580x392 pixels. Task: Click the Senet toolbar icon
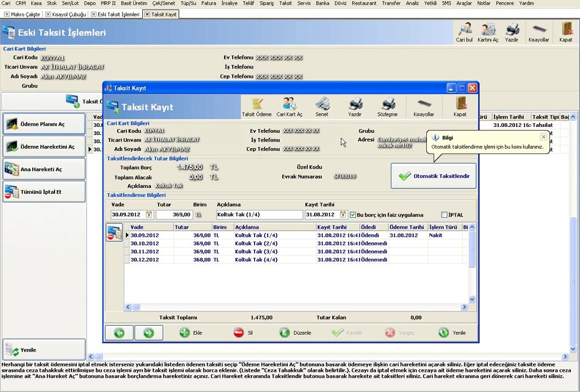pyautogui.click(x=322, y=107)
